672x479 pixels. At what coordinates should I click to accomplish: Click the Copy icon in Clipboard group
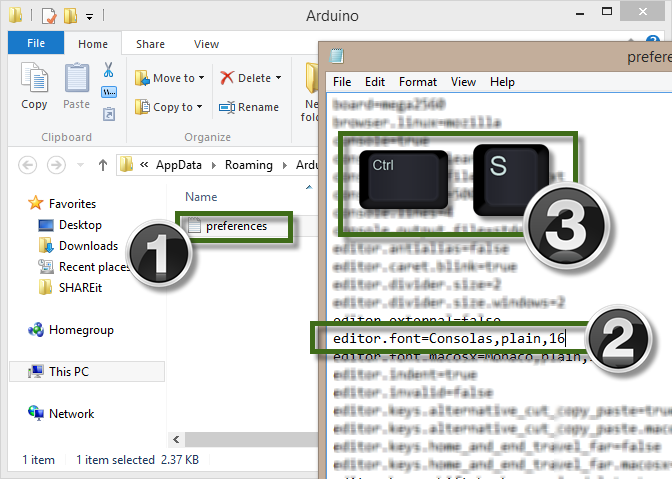[x=34, y=85]
